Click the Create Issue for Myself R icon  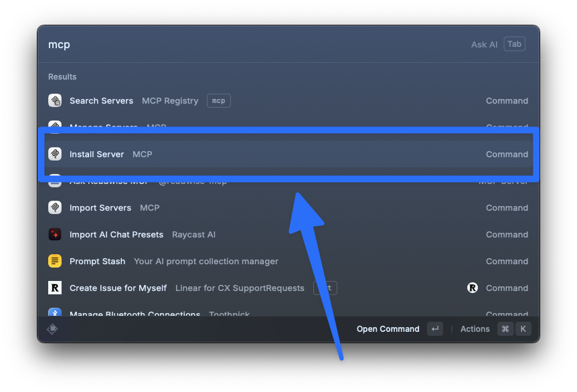(55, 288)
